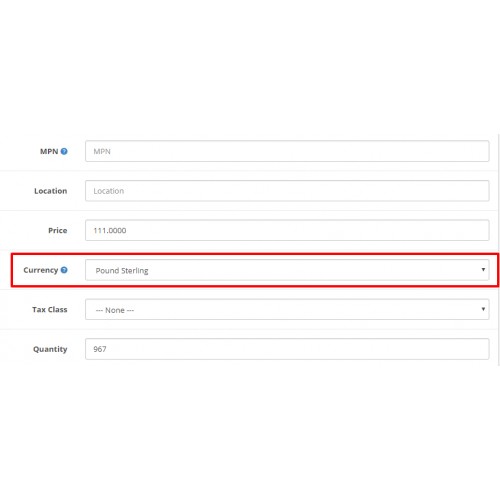This screenshot has height=500, width=500.
Task: Open the Tax Class dropdown
Action: (x=287, y=309)
